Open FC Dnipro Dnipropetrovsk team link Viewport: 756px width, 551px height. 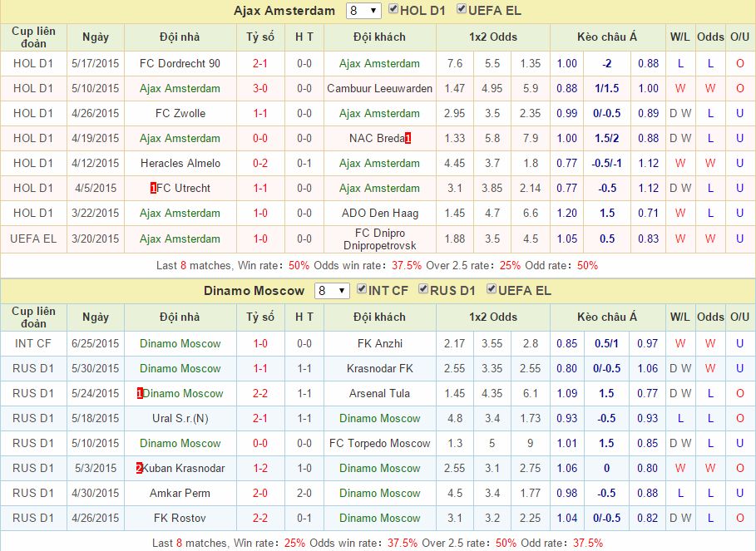380,239
